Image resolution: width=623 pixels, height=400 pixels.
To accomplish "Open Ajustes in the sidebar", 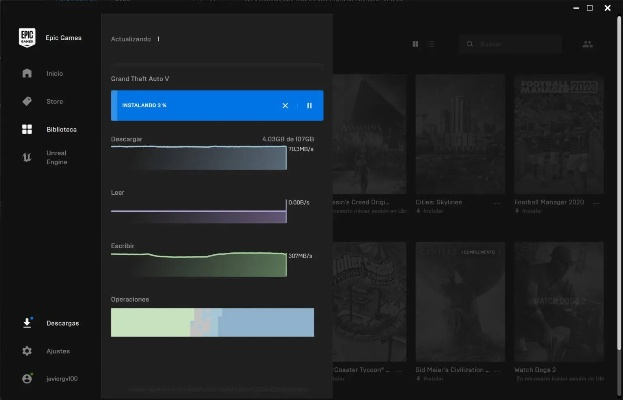I will click(58, 351).
